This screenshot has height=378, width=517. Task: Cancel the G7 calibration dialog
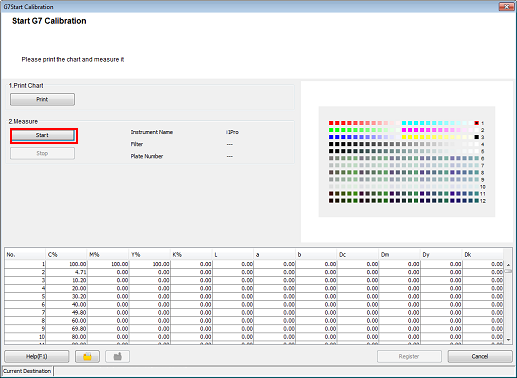(480, 356)
